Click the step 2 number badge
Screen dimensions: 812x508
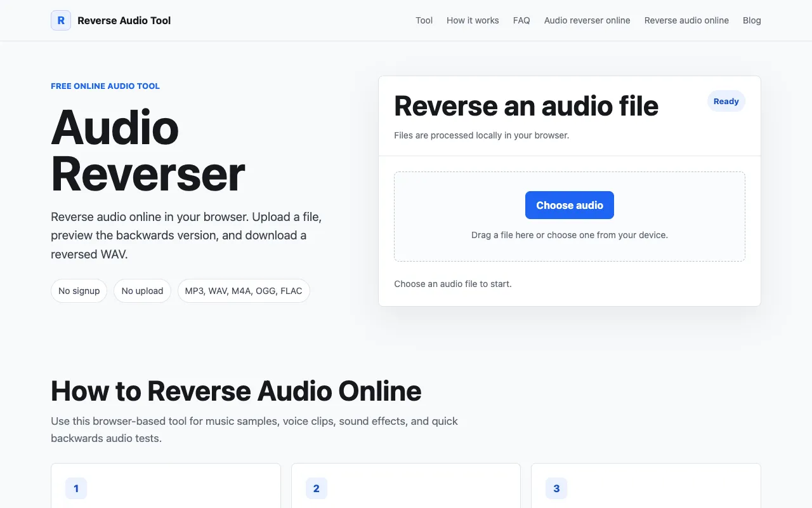pyautogui.click(x=317, y=488)
